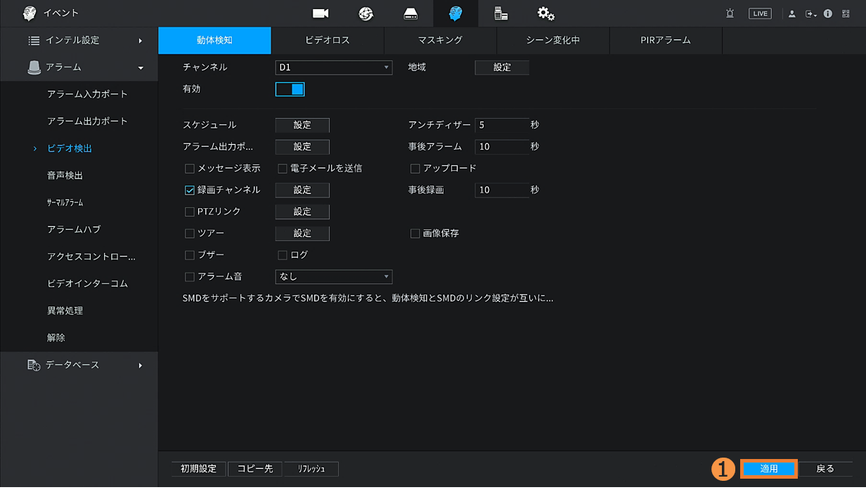Click the 適用 apply button
866x504 pixels.
coord(768,469)
